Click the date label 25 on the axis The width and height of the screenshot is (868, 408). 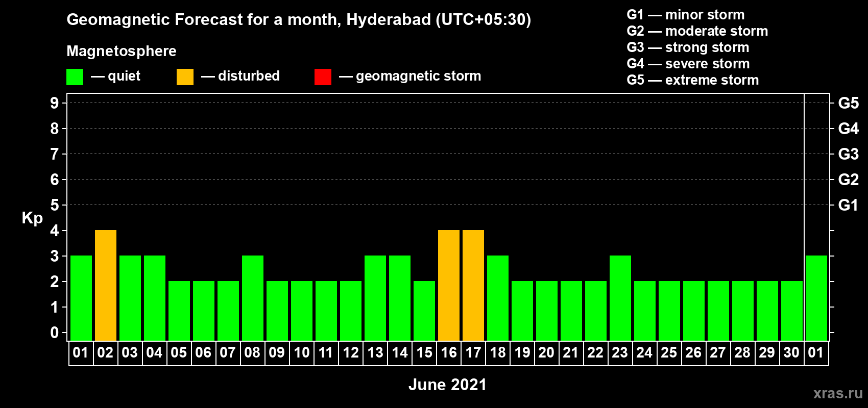click(x=669, y=352)
